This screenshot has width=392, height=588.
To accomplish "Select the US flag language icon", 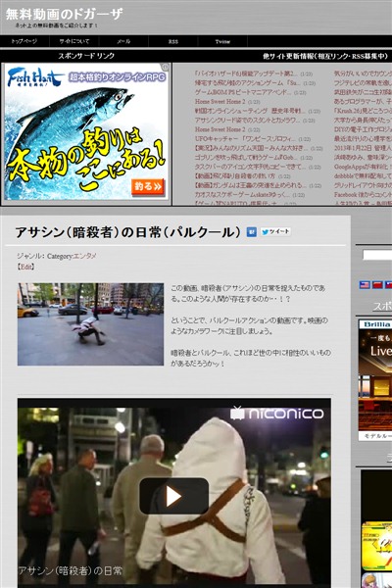I will click(x=365, y=284).
